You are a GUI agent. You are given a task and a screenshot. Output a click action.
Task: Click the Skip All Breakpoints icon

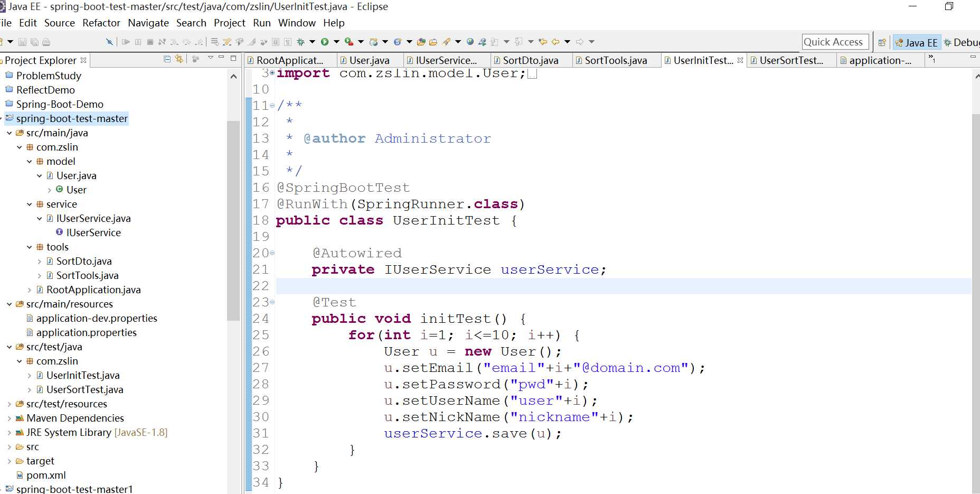coord(109,42)
